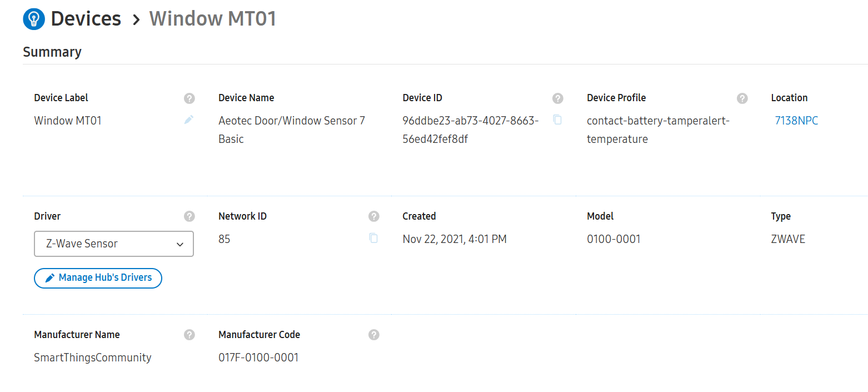Show help for Device Label
868x392 pixels.
189,98
